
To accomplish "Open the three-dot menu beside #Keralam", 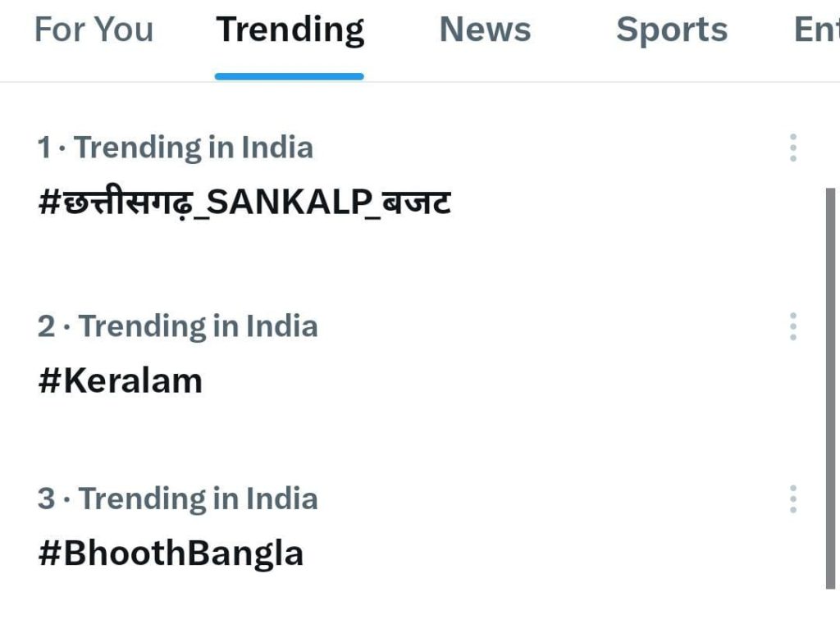I will coord(792,326).
